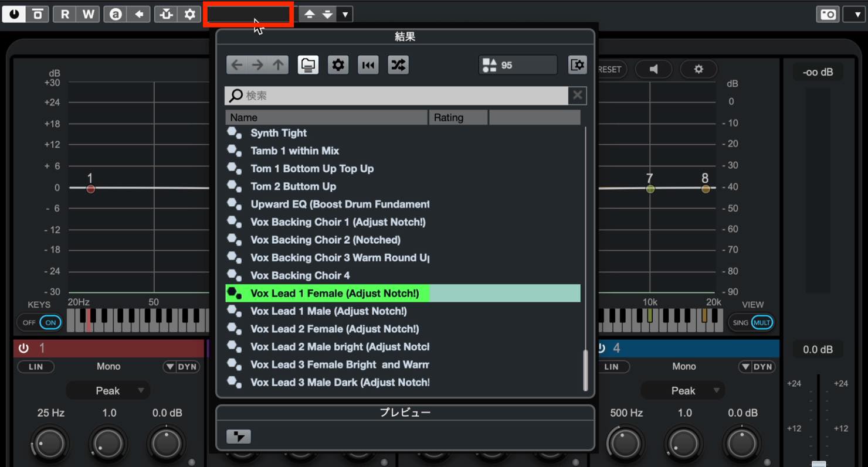Click the speaker listen icon beside RESET
The width and height of the screenshot is (868, 467).
pos(653,69)
